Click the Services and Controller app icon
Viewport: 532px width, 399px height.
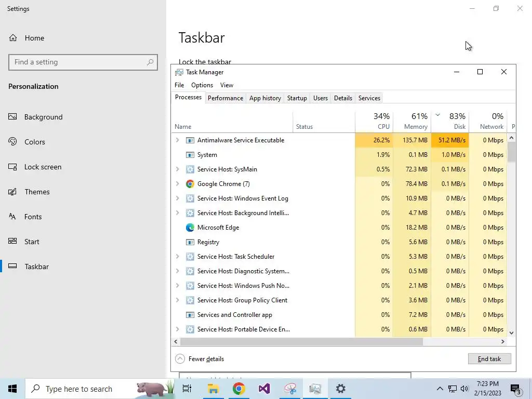(190, 315)
